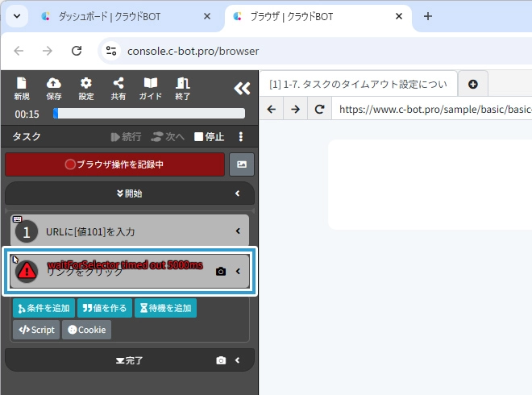Click the 待機を追加 button
532x395 pixels.
pos(165,308)
